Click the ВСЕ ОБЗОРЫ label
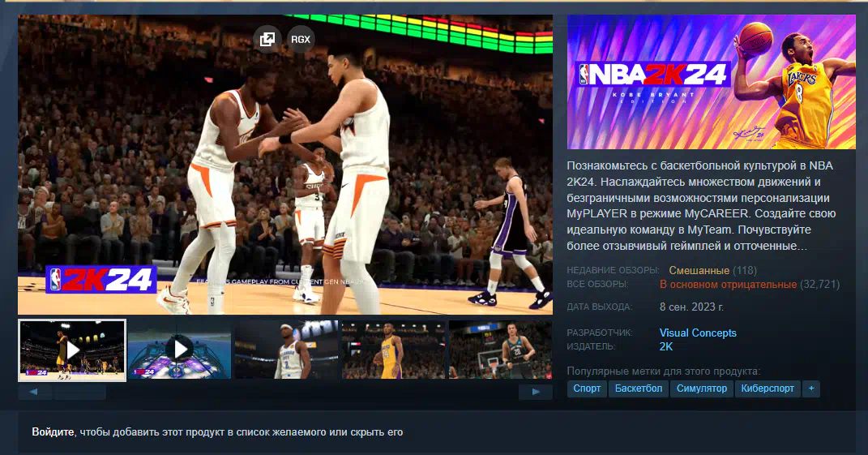Viewport: 868px width, 455px height. tap(597, 285)
